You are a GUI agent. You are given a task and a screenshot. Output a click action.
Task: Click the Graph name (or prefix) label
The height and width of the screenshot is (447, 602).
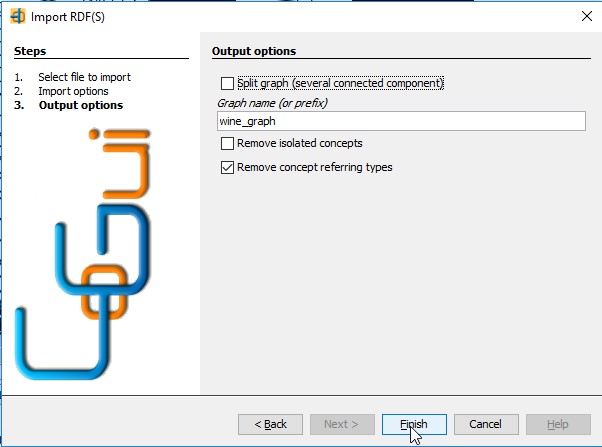272,103
